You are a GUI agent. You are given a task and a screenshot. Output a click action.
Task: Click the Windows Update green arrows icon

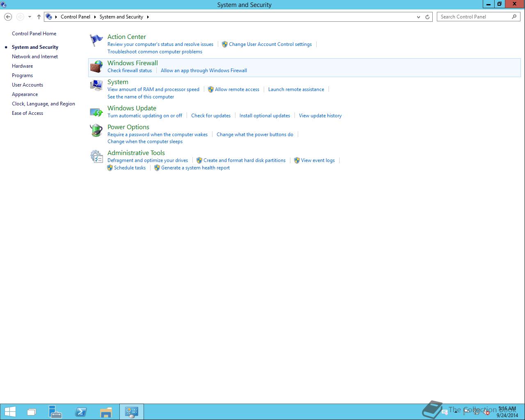(x=96, y=112)
